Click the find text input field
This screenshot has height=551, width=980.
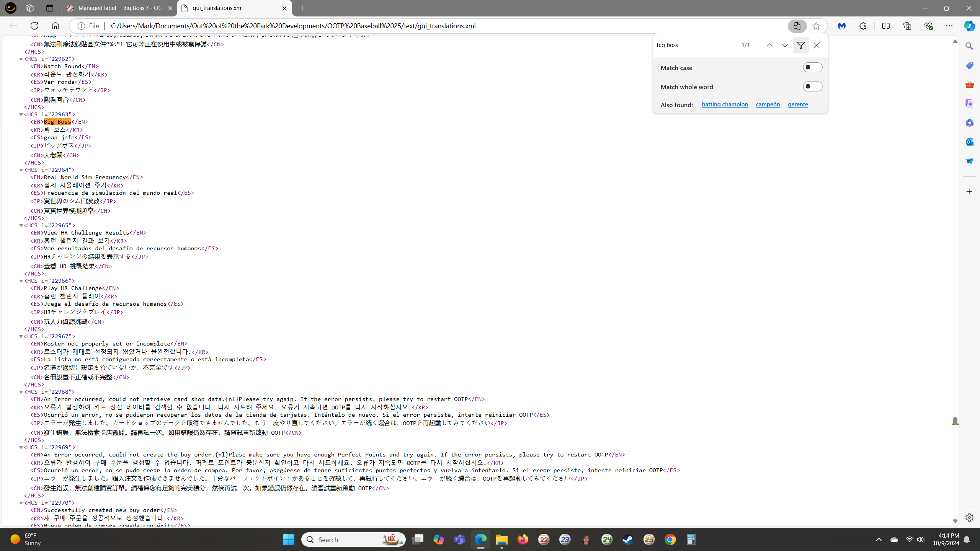(695, 45)
